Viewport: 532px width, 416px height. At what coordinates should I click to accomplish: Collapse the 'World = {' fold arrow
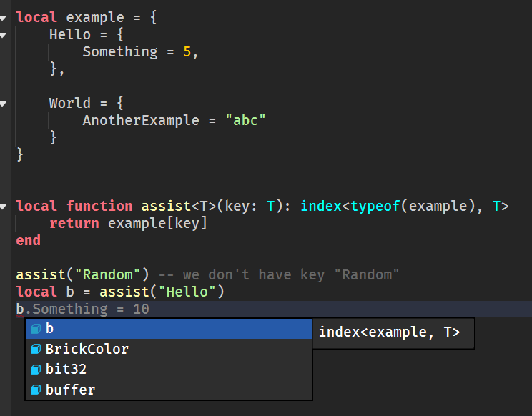click(3, 104)
